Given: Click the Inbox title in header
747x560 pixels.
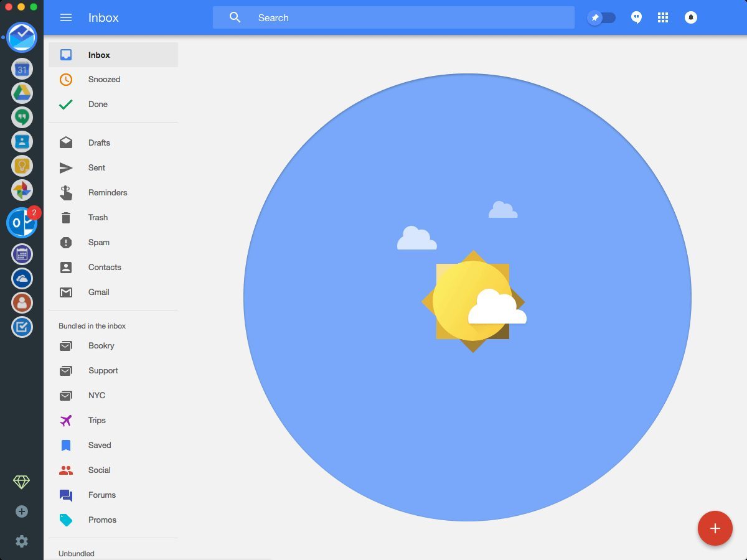Looking at the screenshot, I should [103, 17].
